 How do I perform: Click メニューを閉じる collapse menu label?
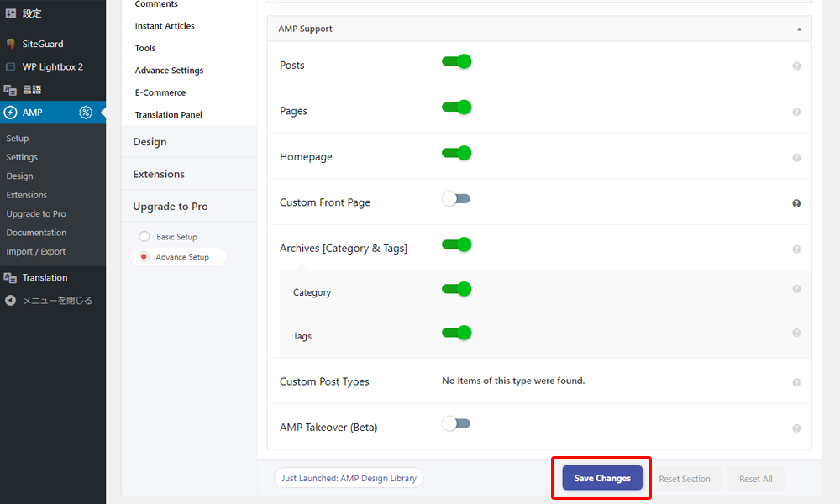(x=57, y=301)
